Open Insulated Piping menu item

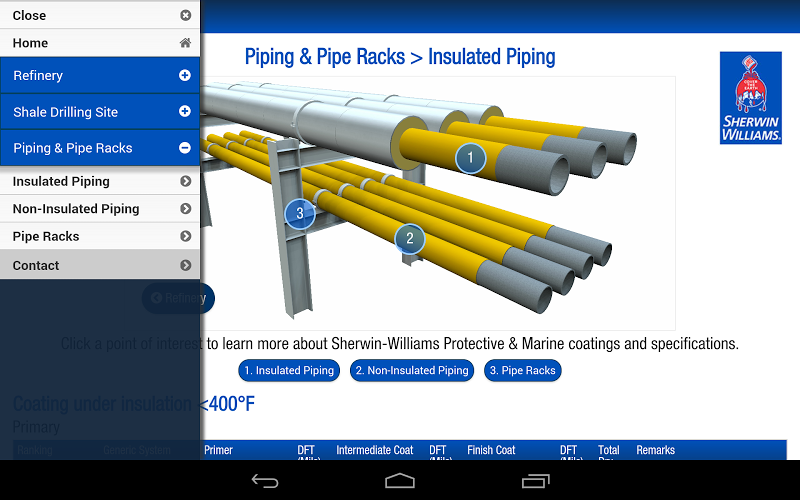pos(100,181)
